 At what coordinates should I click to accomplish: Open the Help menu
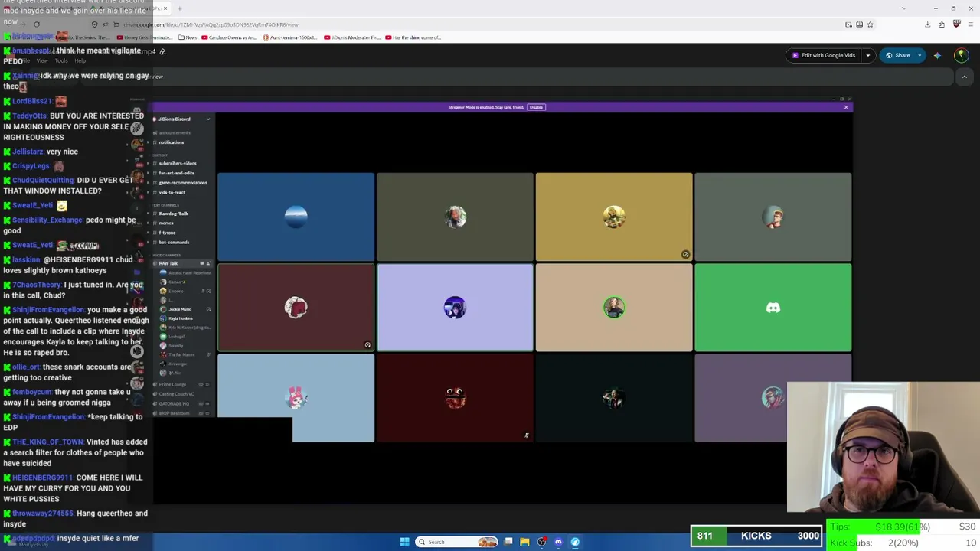80,60
